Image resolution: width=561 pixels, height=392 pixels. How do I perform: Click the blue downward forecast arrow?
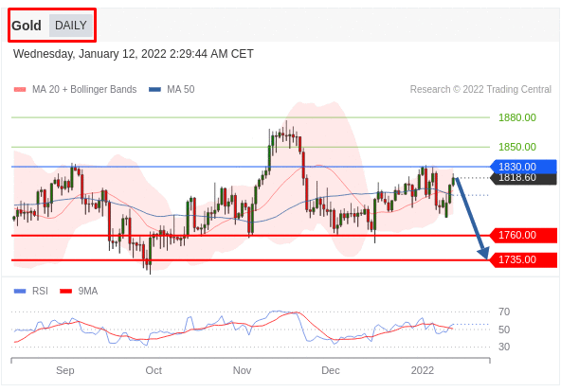472,219
